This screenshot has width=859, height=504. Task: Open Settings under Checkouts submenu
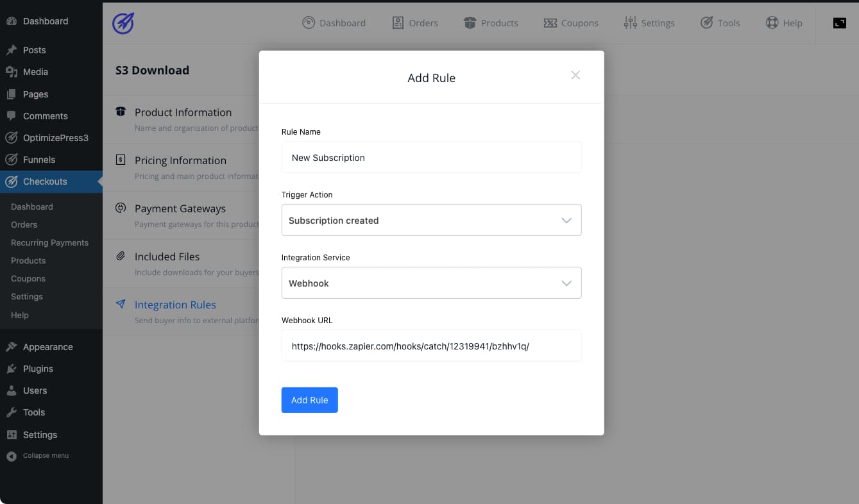pos(27,296)
